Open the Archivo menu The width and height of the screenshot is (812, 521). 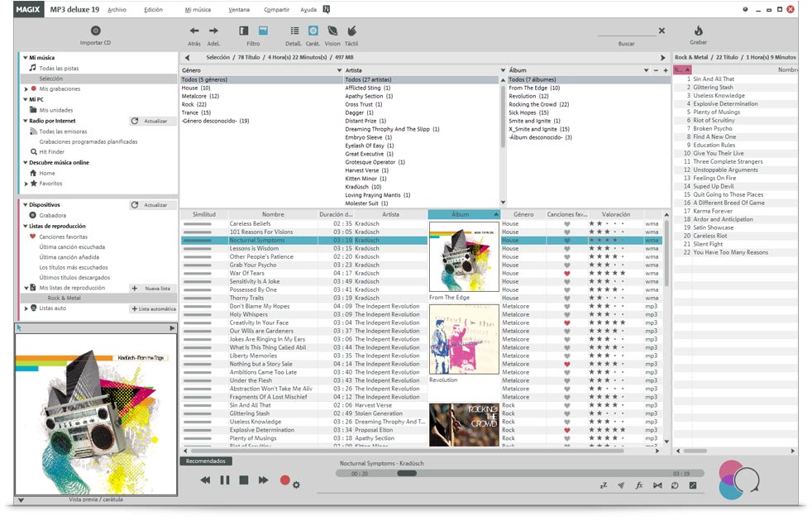click(117, 9)
